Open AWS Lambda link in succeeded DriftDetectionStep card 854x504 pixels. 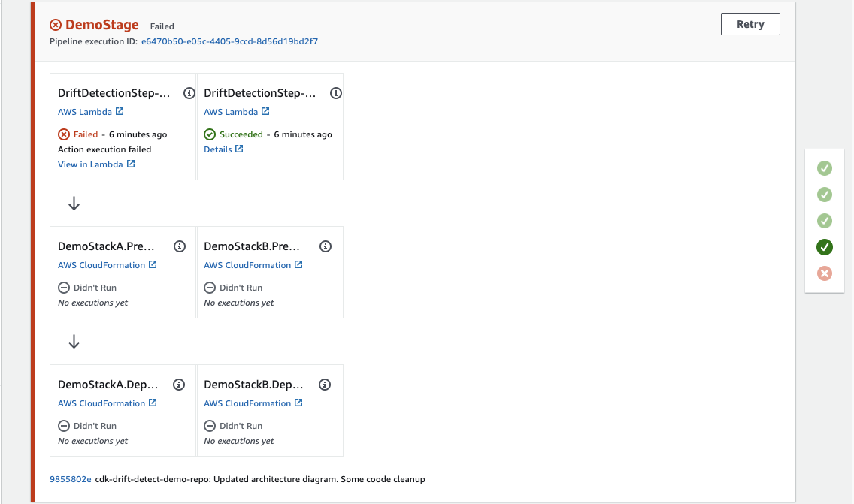click(x=236, y=112)
